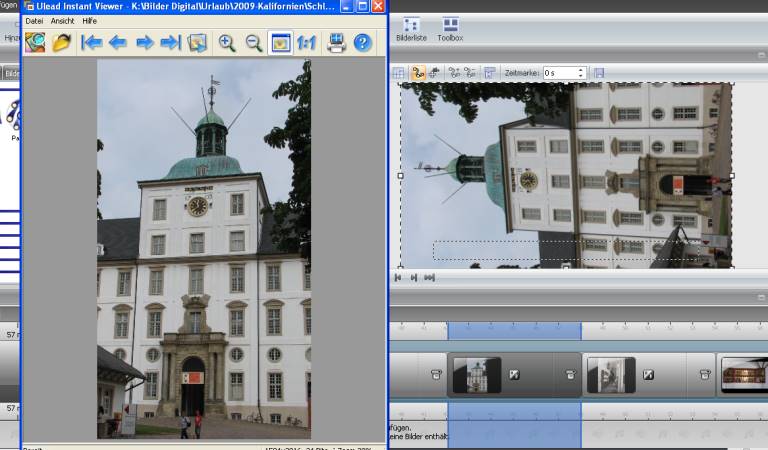Advance to next image with the right arrow
This screenshot has height=450, width=768.
point(145,42)
